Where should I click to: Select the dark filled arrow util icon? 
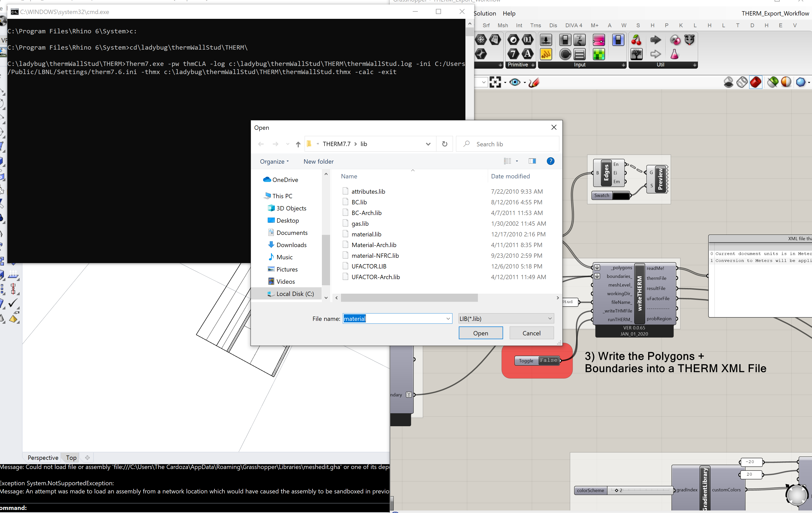pyautogui.click(x=656, y=40)
